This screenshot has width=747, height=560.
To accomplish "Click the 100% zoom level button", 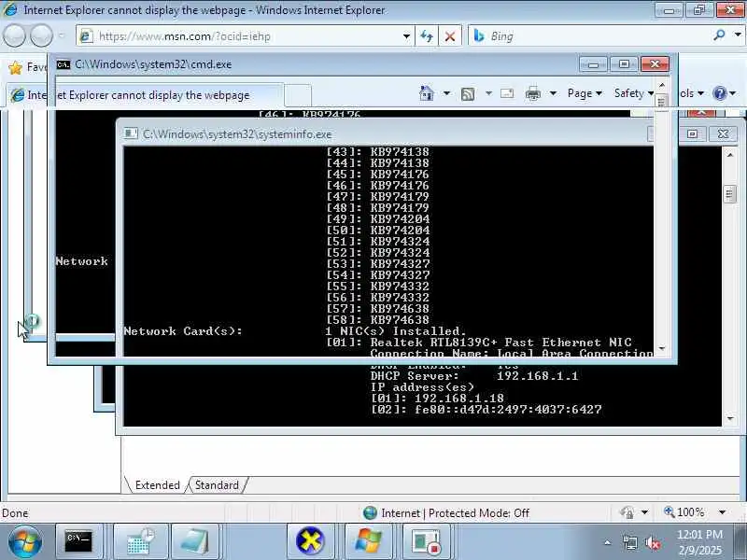I will pyautogui.click(x=684, y=512).
